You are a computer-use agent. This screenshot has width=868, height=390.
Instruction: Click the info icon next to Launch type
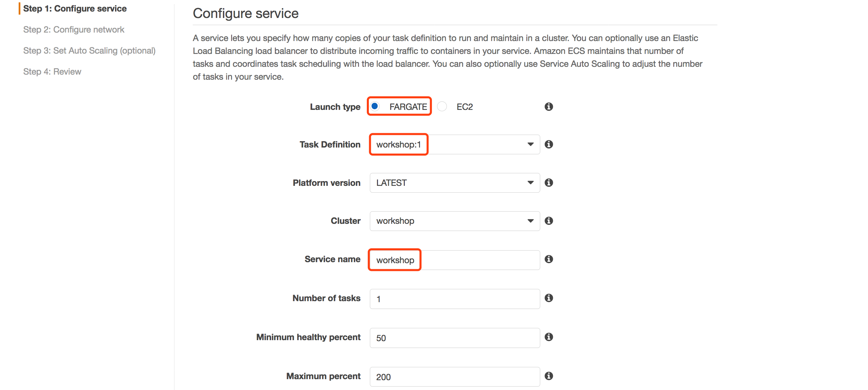(x=549, y=106)
